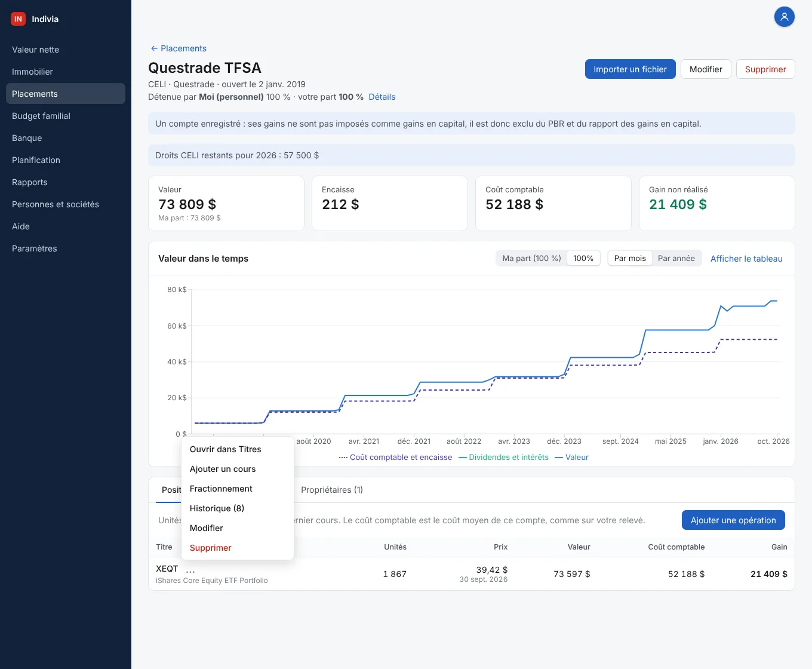Choose Fractionnement in context menu
Viewport: 812px width, 669px height.
pos(237,489)
